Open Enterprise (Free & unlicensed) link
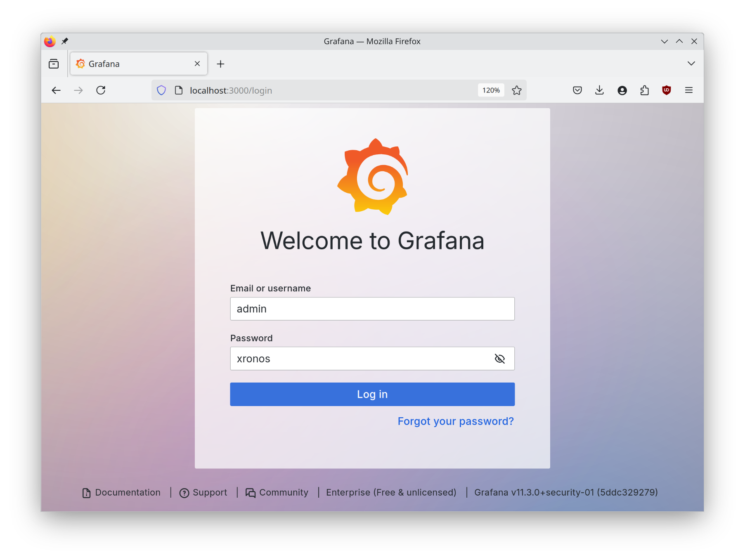Screen dimensions: 745x560 pos(391,492)
